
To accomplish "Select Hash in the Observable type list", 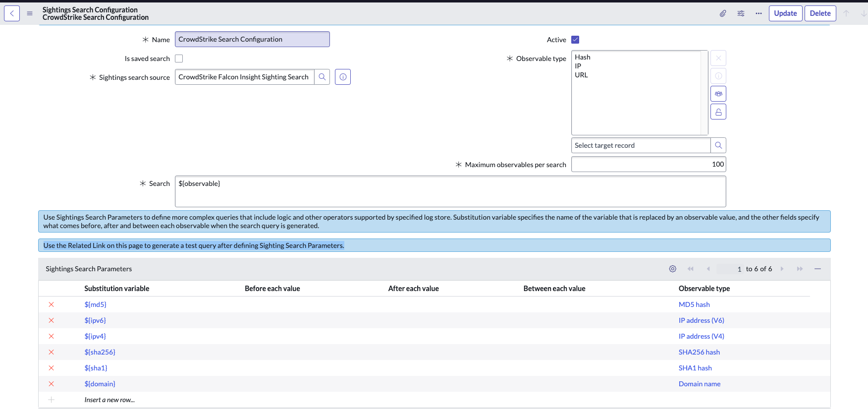I will coord(583,57).
